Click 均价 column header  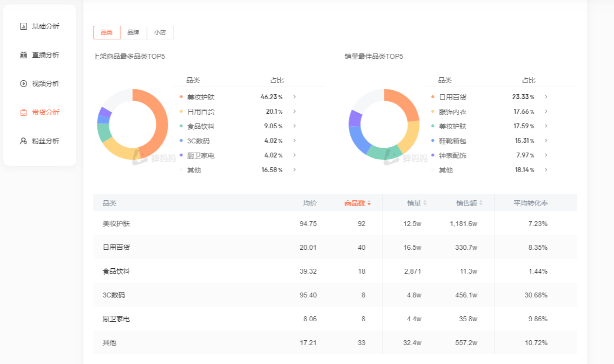[x=310, y=203]
